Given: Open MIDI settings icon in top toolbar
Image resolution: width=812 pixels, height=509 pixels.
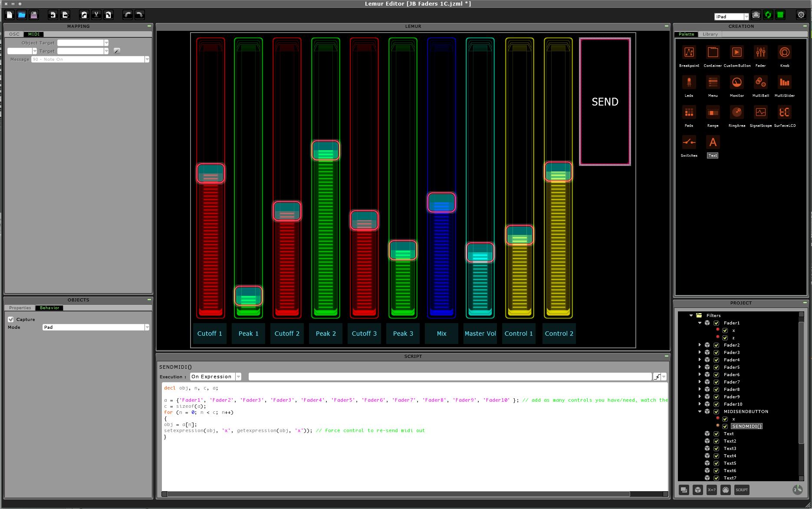Looking at the screenshot, I should click(x=756, y=15).
